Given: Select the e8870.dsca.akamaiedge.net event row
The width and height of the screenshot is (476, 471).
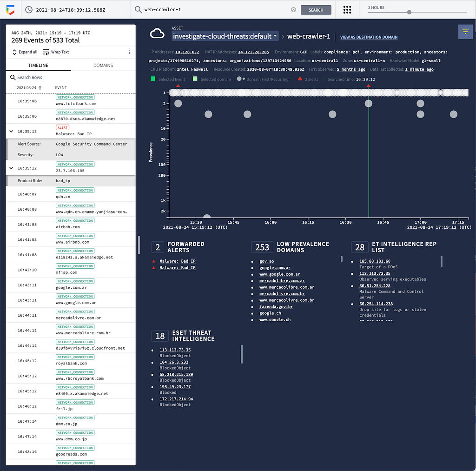Looking at the screenshot, I should coord(71,116).
